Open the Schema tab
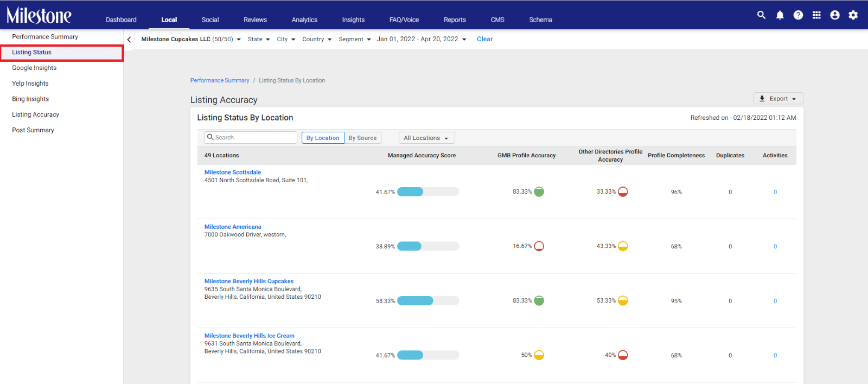 coord(540,20)
